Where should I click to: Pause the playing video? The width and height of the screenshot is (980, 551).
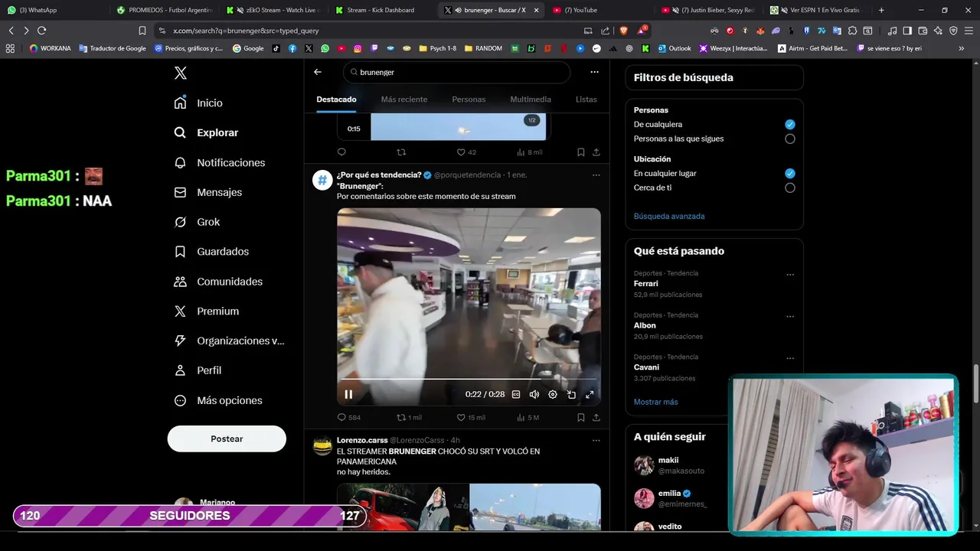click(348, 394)
